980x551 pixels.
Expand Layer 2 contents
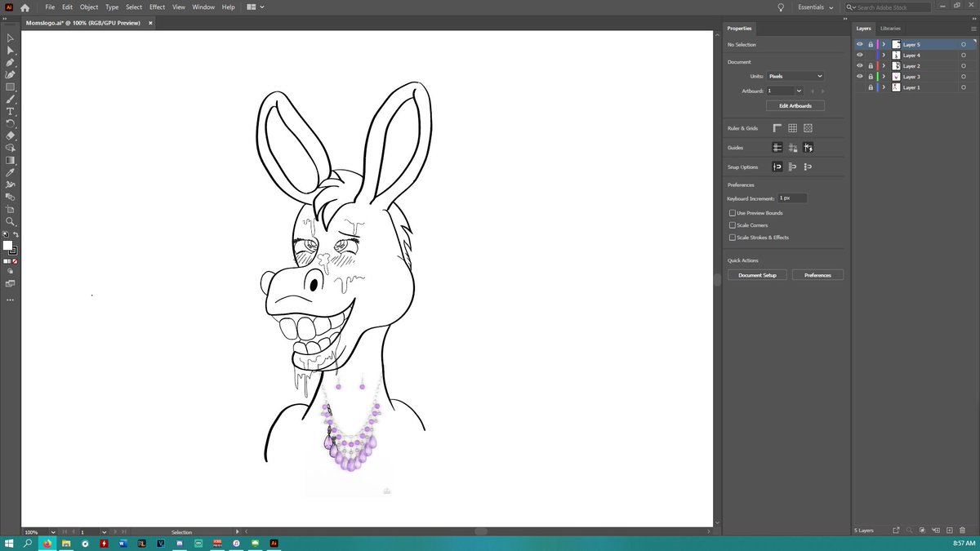click(x=884, y=66)
